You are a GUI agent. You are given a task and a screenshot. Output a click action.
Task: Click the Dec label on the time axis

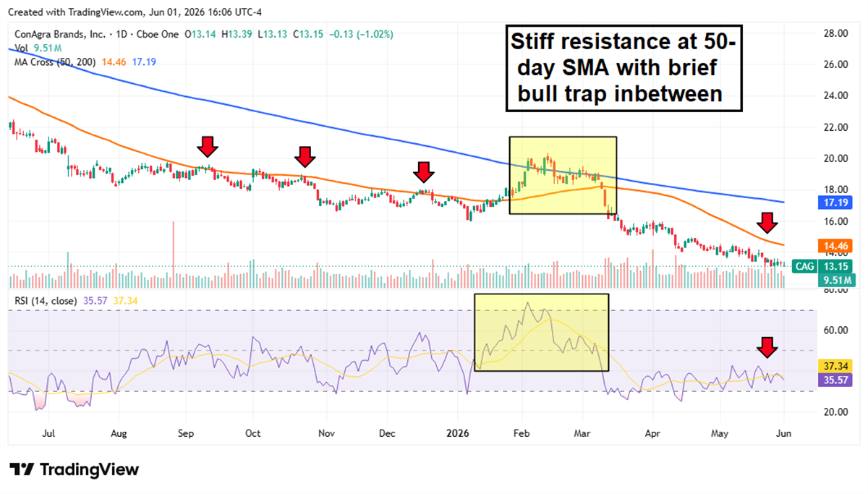(x=386, y=434)
